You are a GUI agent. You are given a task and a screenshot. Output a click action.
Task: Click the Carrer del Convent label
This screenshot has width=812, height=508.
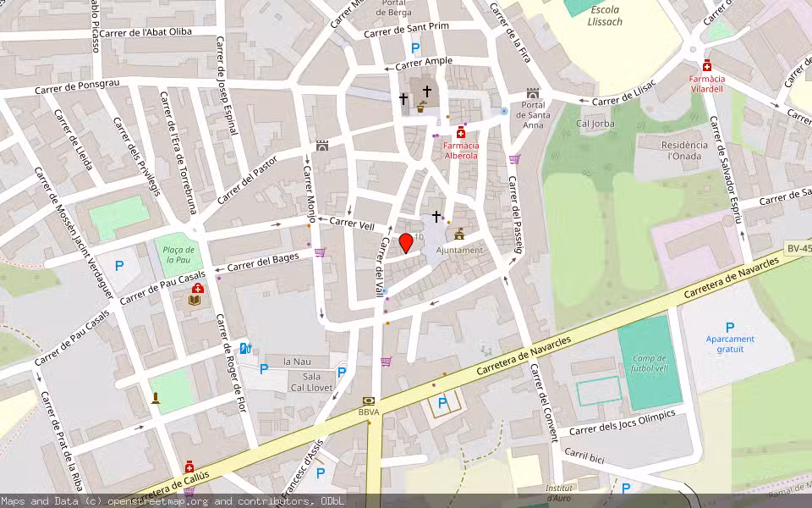544,401
